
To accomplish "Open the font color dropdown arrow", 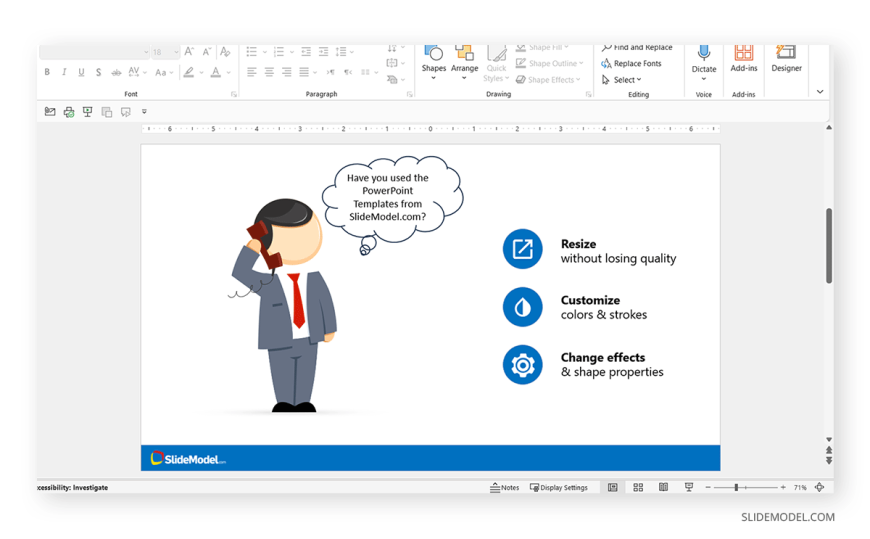I will (x=228, y=73).
